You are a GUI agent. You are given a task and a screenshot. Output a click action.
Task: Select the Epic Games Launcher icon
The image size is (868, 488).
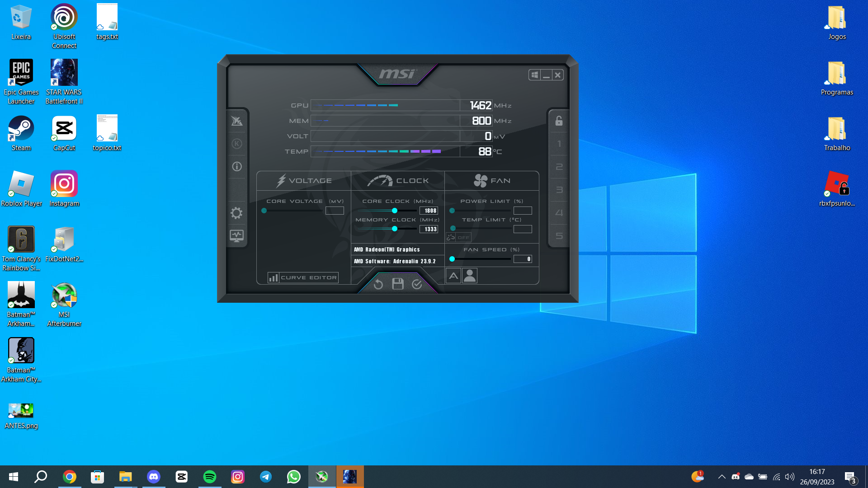tap(21, 82)
